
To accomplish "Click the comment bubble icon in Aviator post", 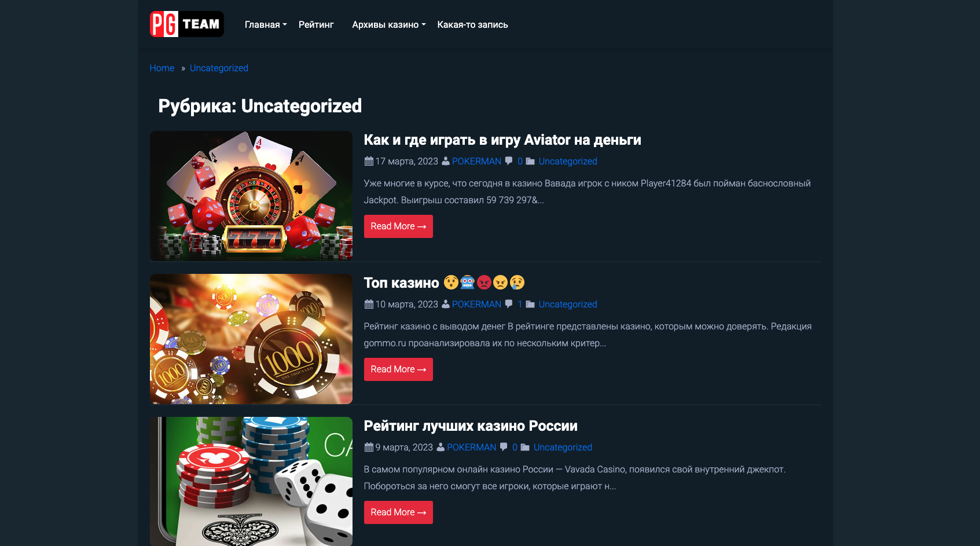I will click(508, 161).
